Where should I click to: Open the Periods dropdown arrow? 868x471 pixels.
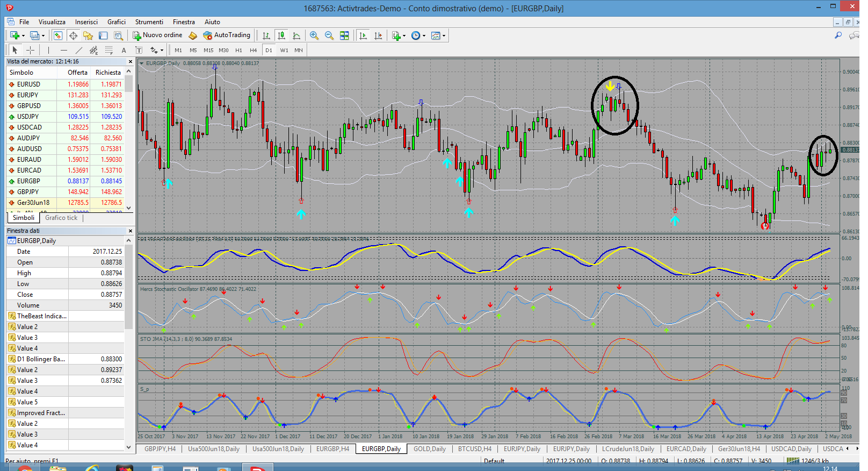424,36
